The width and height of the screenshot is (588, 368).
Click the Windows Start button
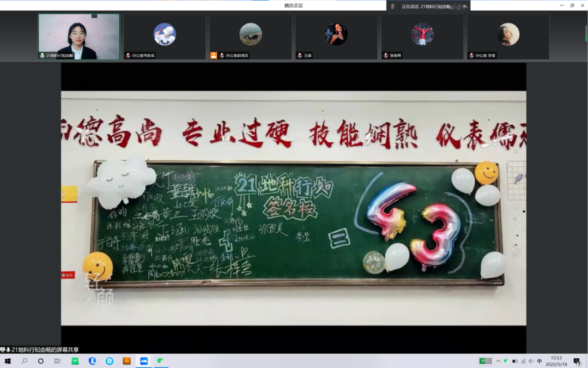[x=8, y=361]
